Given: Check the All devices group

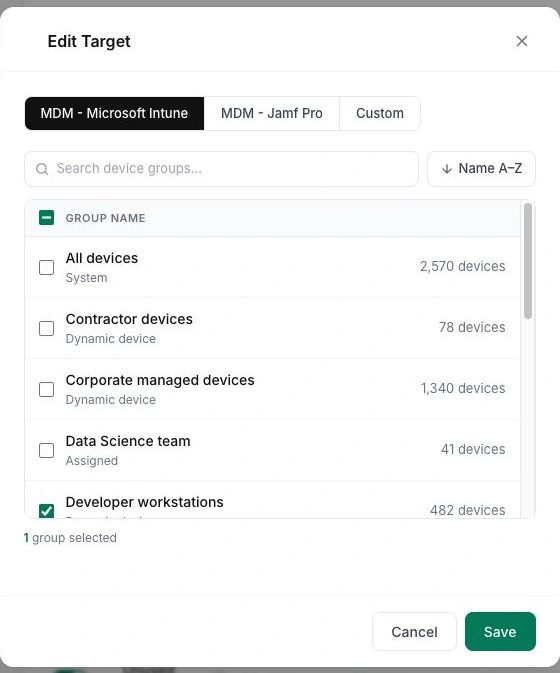Looking at the screenshot, I should point(46,267).
